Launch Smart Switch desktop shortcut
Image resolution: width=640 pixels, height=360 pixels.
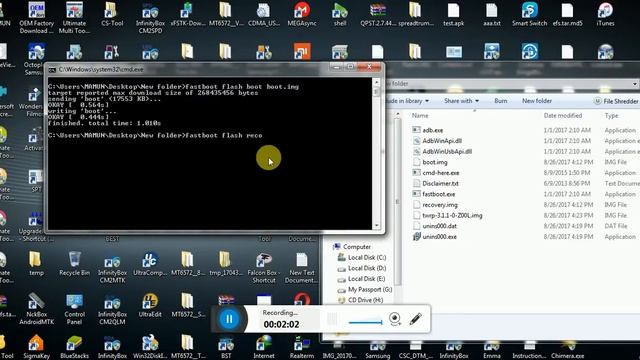[x=529, y=14]
